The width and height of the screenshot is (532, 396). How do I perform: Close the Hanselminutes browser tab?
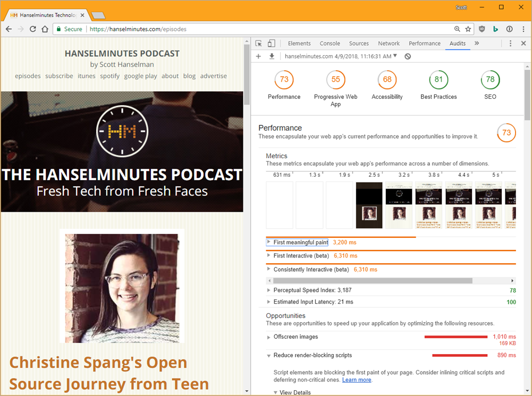click(82, 15)
